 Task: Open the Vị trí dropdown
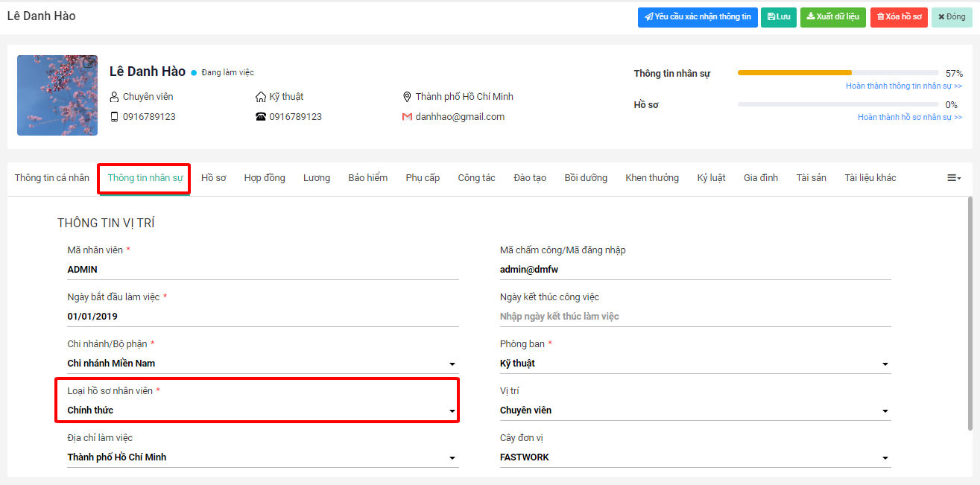885,411
